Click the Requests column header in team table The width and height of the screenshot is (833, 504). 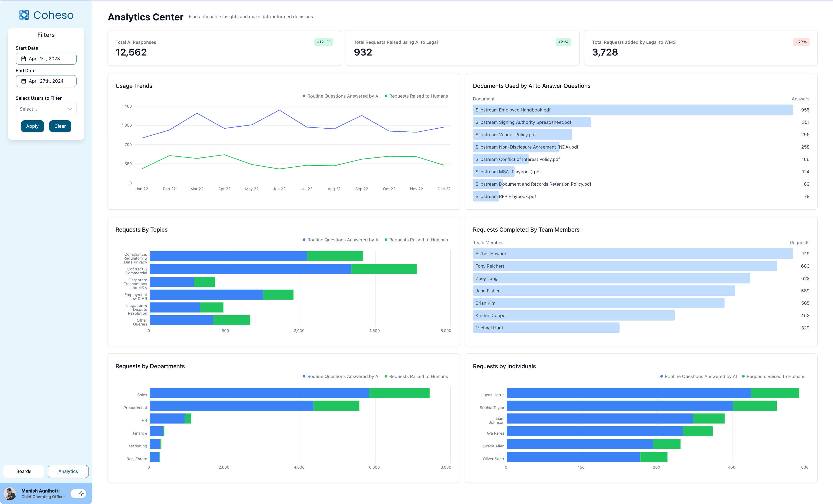(x=800, y=243)
